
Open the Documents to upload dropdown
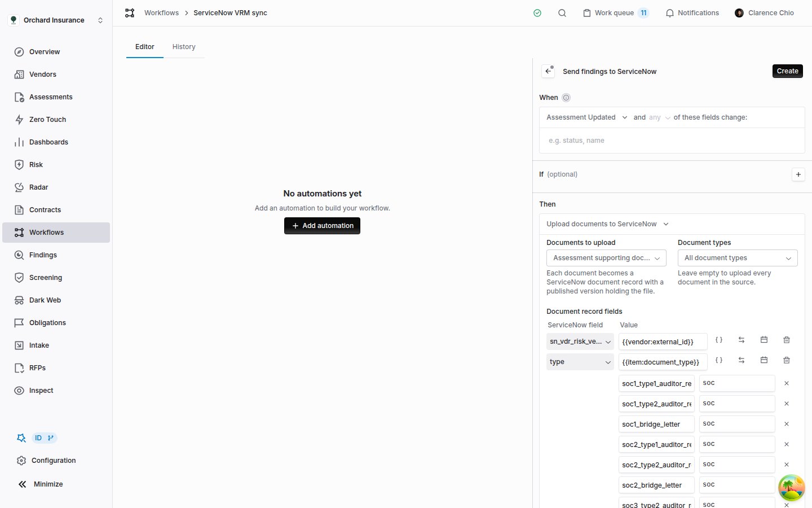click(x=606, y=258)
